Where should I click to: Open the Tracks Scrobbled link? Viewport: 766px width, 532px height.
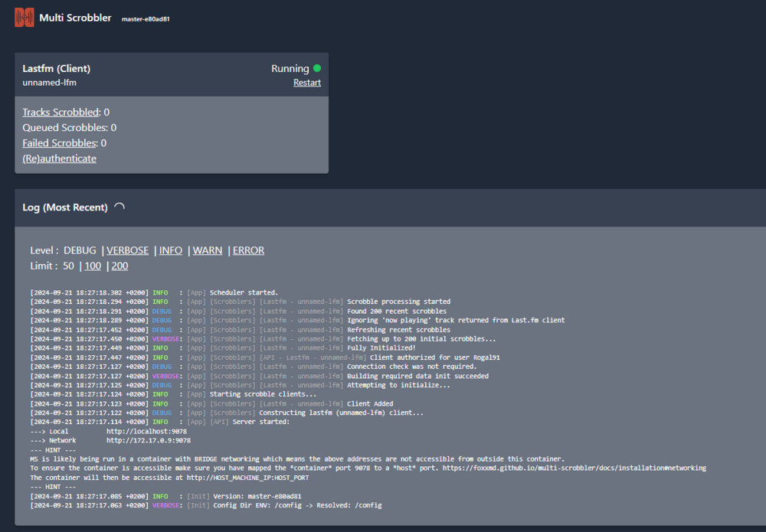click(x=61, y=113)
